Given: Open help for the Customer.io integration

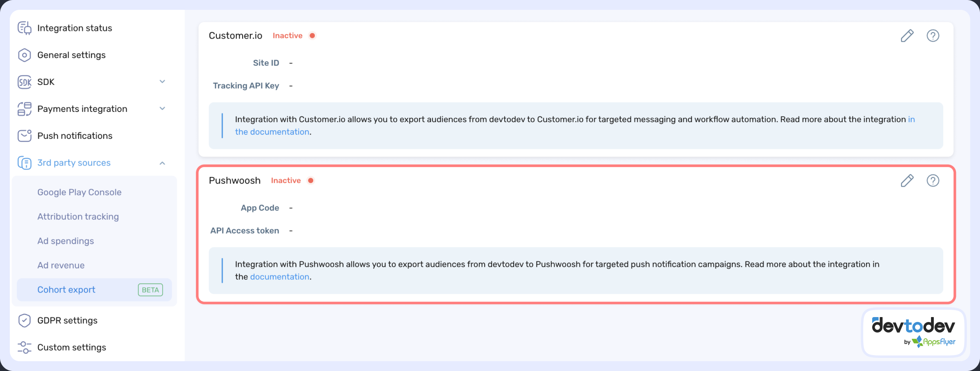Looking at the screenshot, I should (x=933, y=36).
